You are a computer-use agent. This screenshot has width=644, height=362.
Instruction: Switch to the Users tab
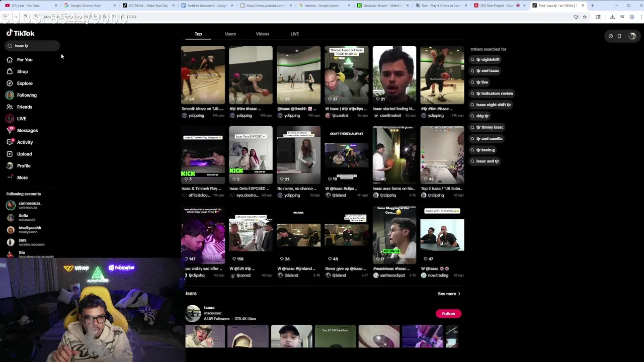pos(230,34)
